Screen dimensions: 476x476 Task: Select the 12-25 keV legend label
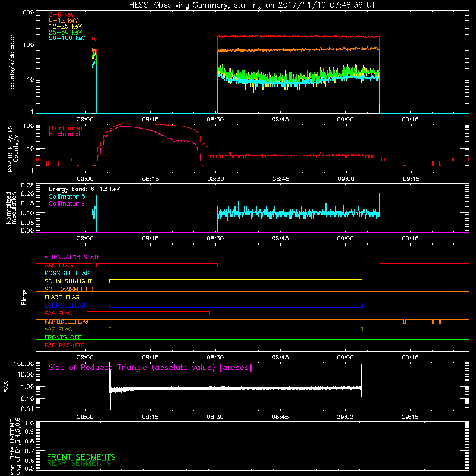point(65,26)
